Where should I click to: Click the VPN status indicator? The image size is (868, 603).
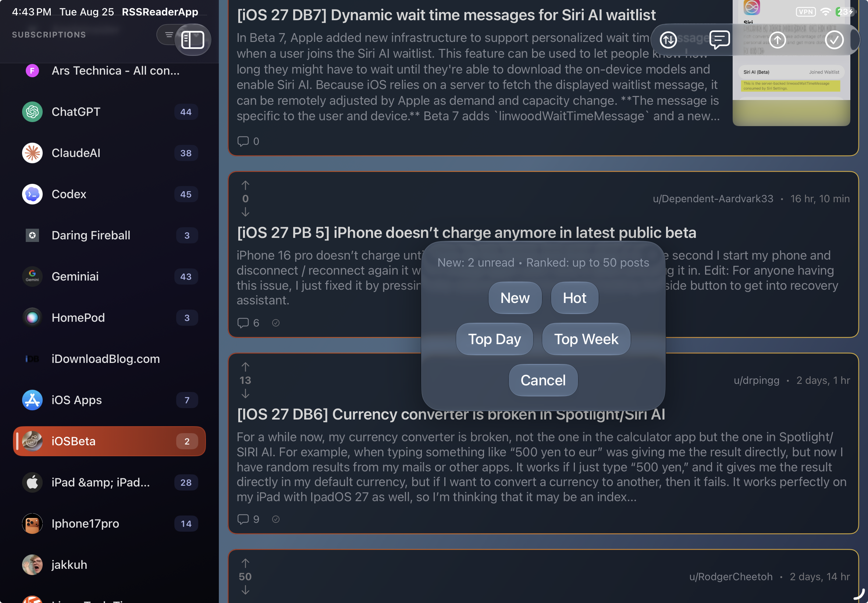(805, 12)
